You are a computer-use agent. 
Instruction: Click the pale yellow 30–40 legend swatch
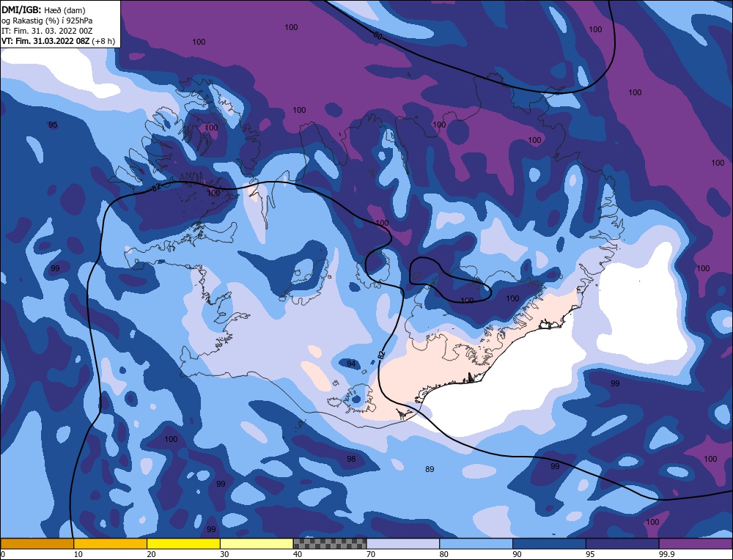[257, 543]
